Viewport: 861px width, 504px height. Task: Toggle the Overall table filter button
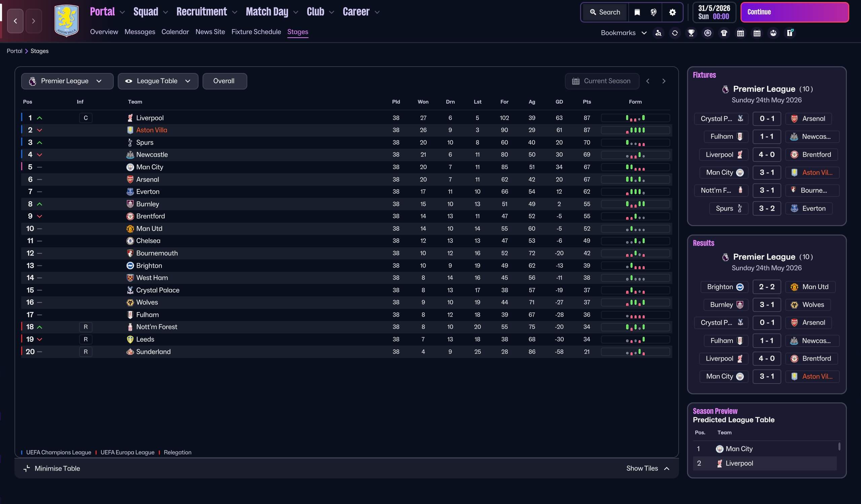click(224, 81)
